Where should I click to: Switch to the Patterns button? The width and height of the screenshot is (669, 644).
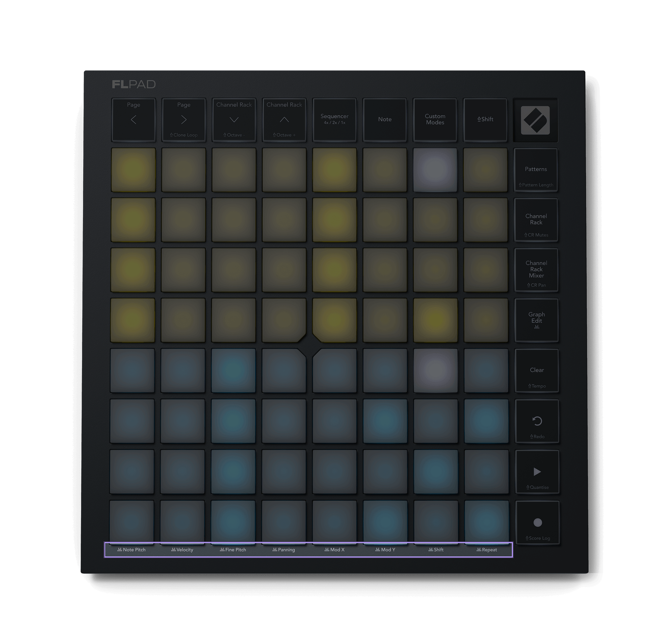pos(536,169)
